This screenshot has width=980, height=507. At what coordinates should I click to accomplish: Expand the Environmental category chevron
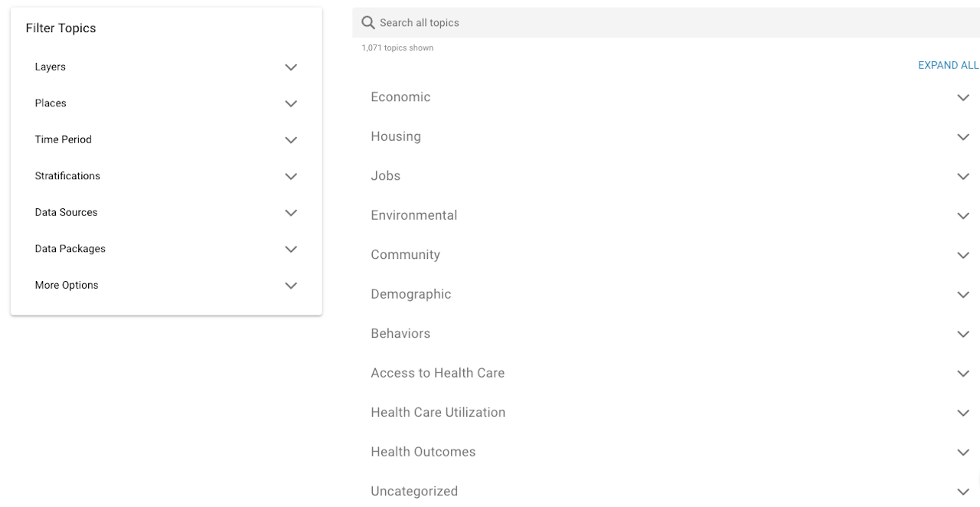(x=963, y=216)
